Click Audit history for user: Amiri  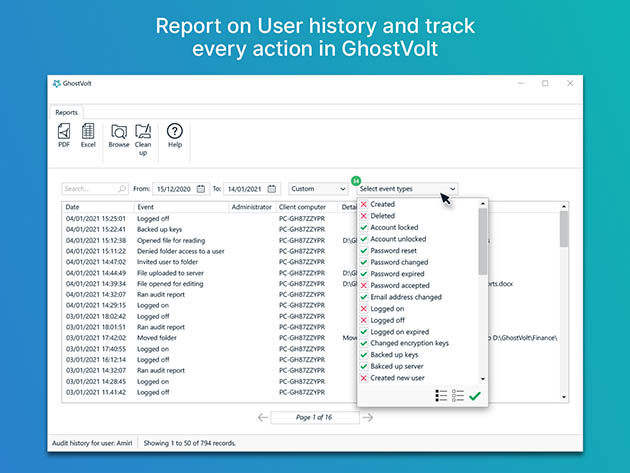click(x=92, y=443)
